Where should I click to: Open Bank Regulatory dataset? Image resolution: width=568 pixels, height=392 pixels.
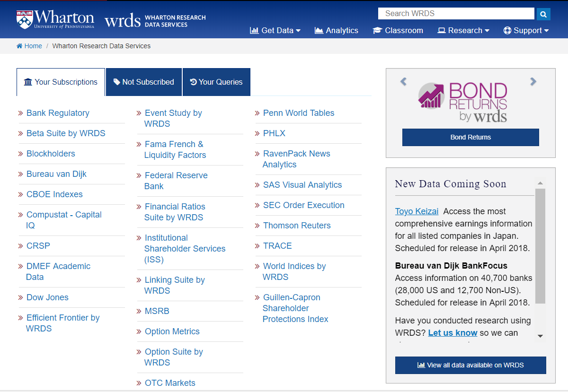[58, 113]
